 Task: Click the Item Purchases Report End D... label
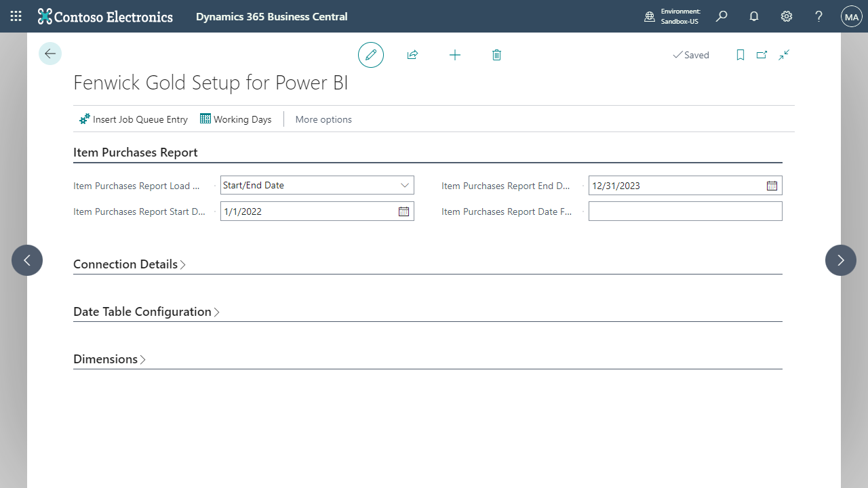506,186
